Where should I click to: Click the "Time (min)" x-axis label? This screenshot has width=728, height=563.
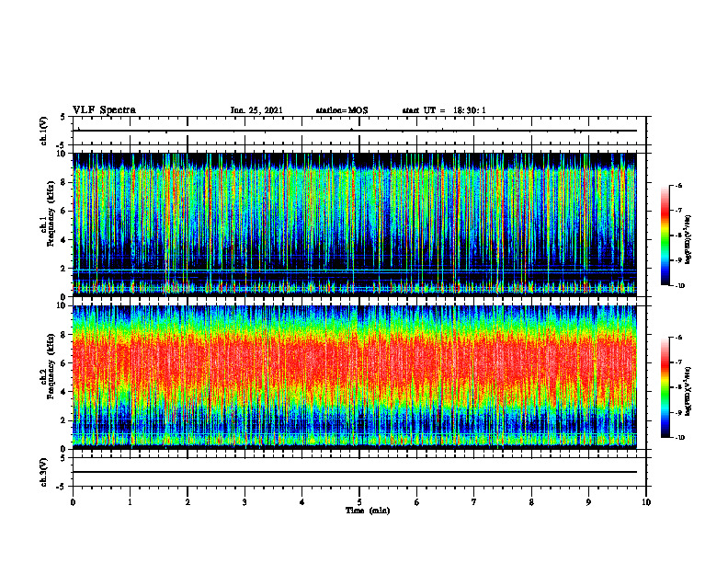[x=368, y=511]
